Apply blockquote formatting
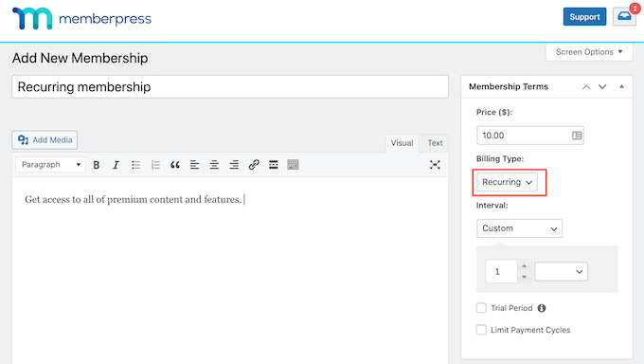 tap(175, 165)
